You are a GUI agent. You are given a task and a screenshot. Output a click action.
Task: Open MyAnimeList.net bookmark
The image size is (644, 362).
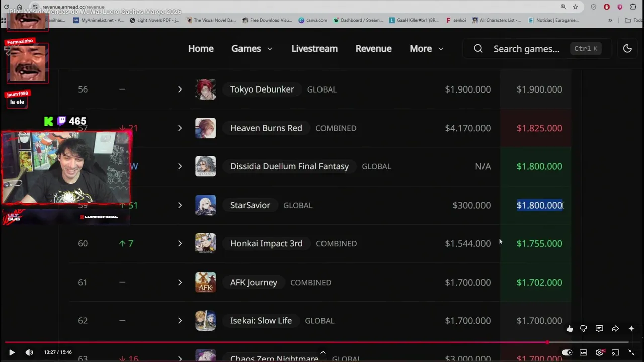click(99, 20)
